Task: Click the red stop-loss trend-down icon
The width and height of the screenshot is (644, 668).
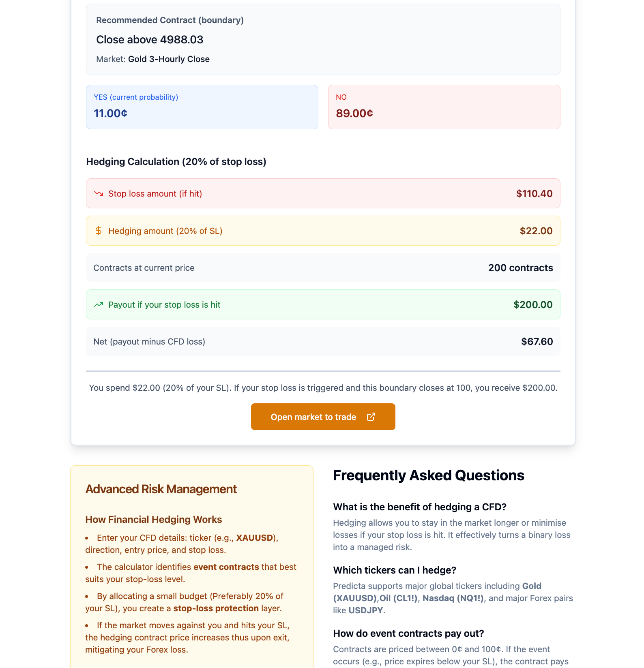Action: (x=99, y=193)
